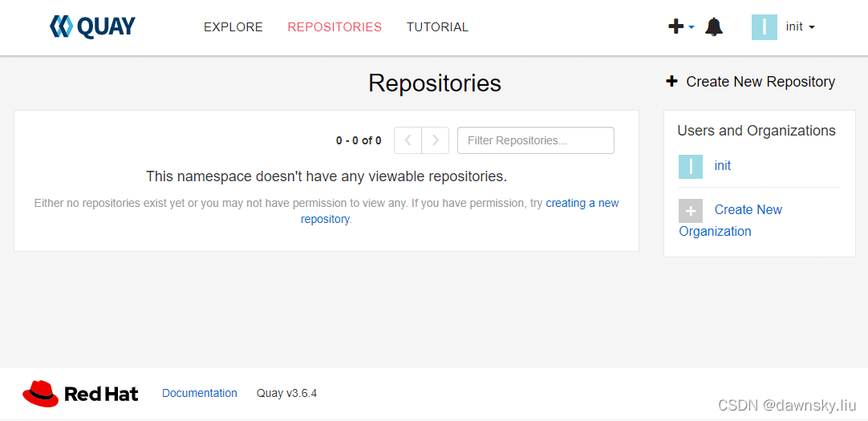Click the '0 - 0 of 0' count text
Screen dimensions: 868x421
[359, 140]
